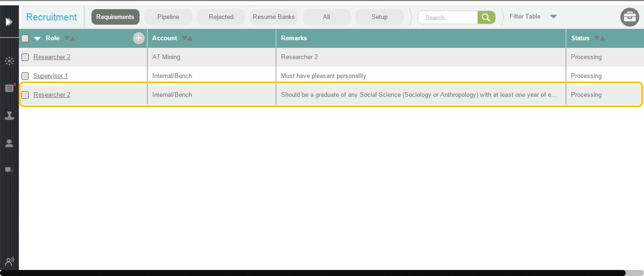Open the white dropdown triangle beside the Role header
Screen dimensions: 644x276
(37, 39)
